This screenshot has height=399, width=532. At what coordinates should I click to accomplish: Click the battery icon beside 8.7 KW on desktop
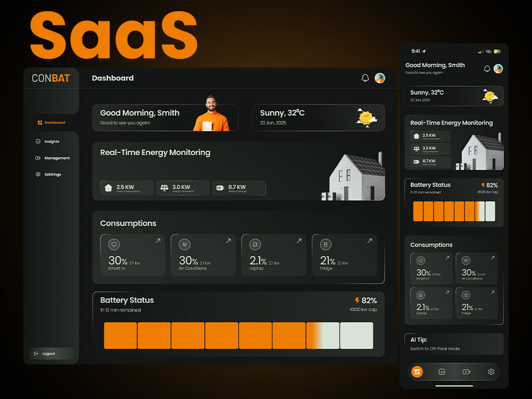coord(220,188)
